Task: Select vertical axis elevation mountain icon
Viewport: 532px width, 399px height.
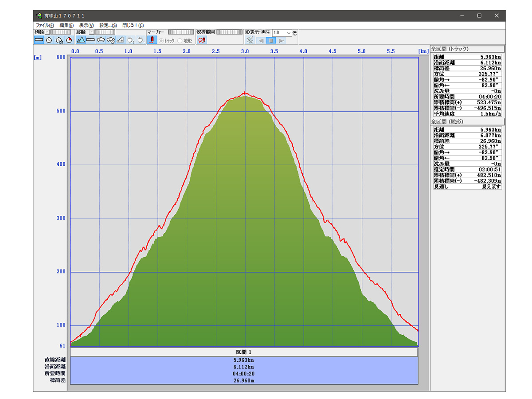Action: [x=81, y=40]
